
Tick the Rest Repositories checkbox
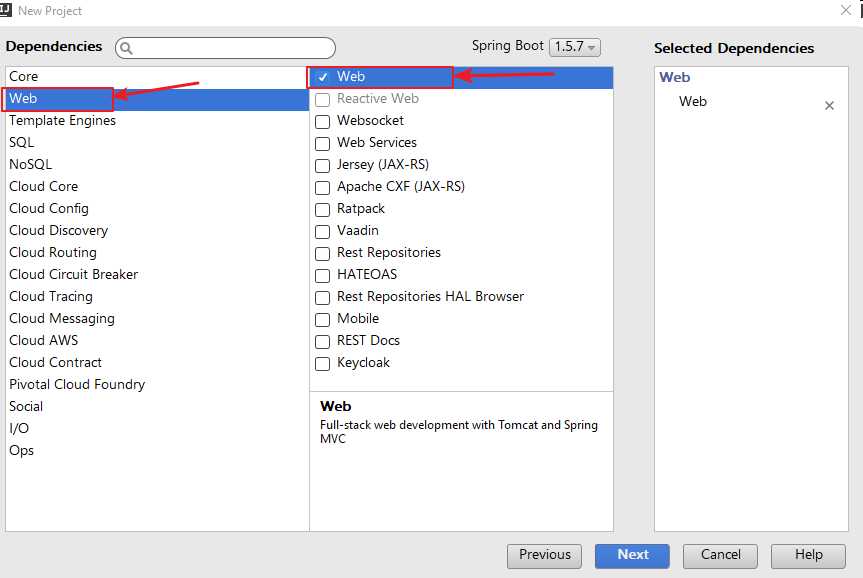point(323,253)
